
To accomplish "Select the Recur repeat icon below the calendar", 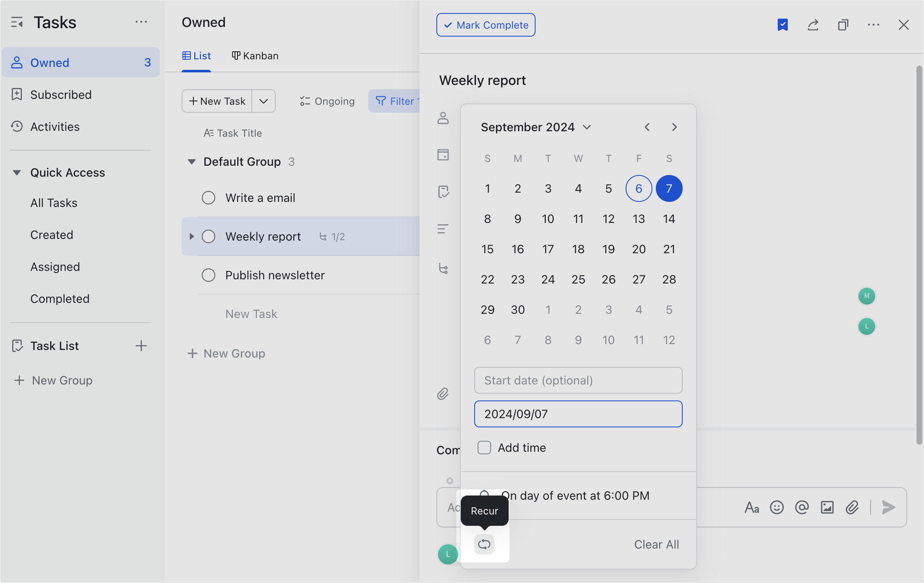I will (484, 544).
